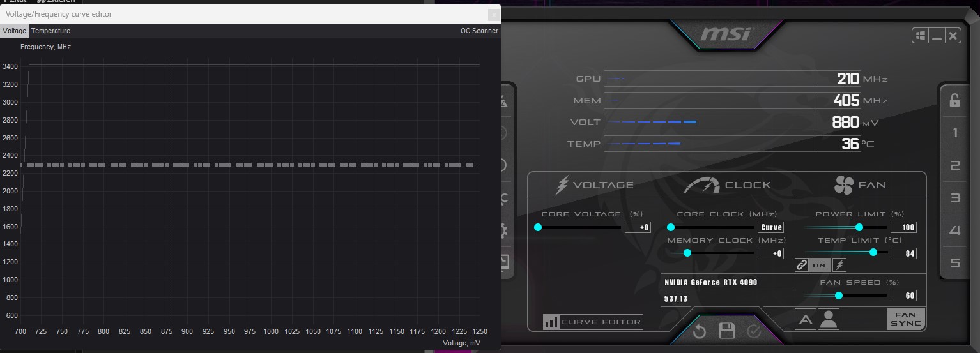
Task: Select profile slot 3
Action: [x=954, y=198]
